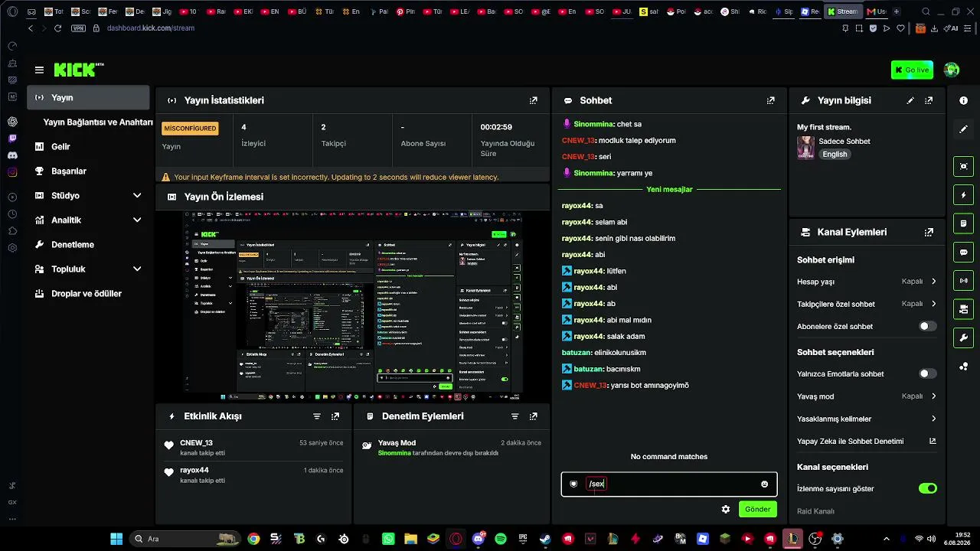Toggle the wrench stream info widget icon
980x551 pixels.
[963, 337]
